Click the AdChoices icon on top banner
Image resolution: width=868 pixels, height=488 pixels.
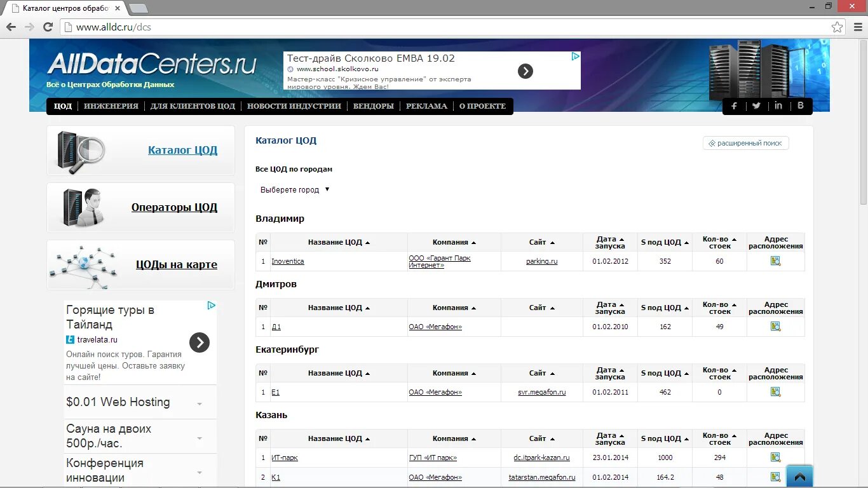point(575,57)
